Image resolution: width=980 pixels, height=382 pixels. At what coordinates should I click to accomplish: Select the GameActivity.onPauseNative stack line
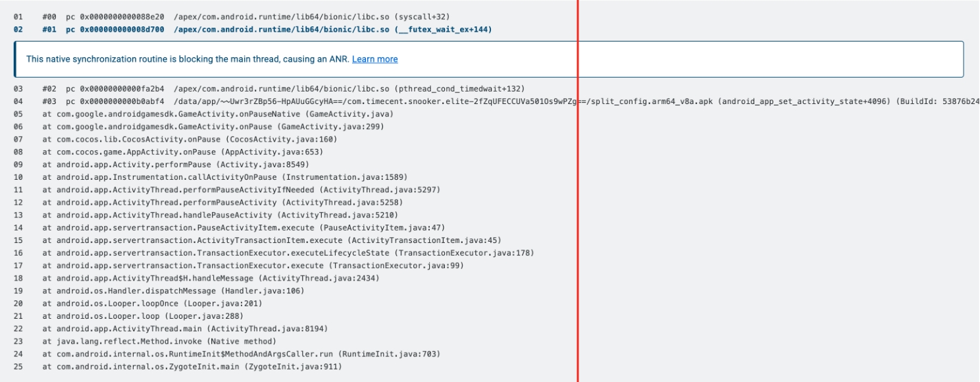point(209,114)
